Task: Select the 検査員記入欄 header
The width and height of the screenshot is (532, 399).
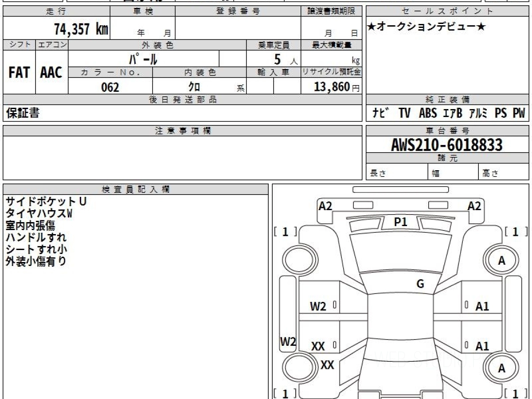Action: 136,189
